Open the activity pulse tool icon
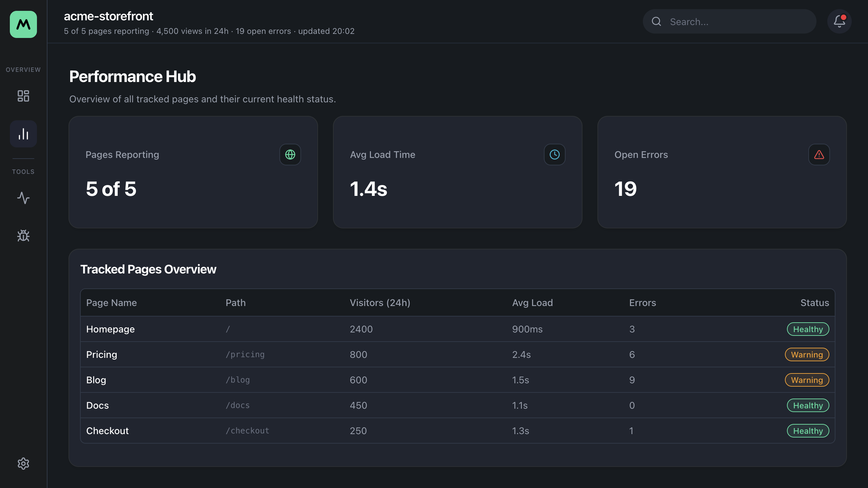Screen dimensions: 868x488 pos(23,198)
